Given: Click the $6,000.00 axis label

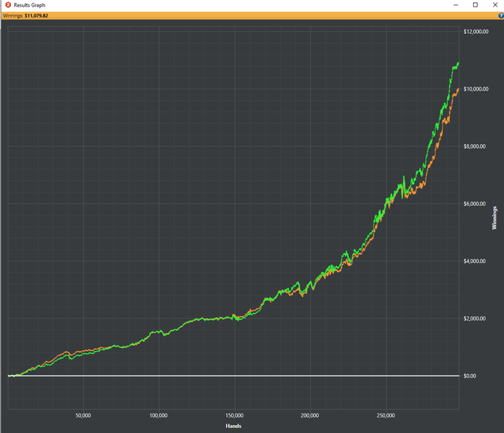Looking at the screenshot, I should 474,204.
